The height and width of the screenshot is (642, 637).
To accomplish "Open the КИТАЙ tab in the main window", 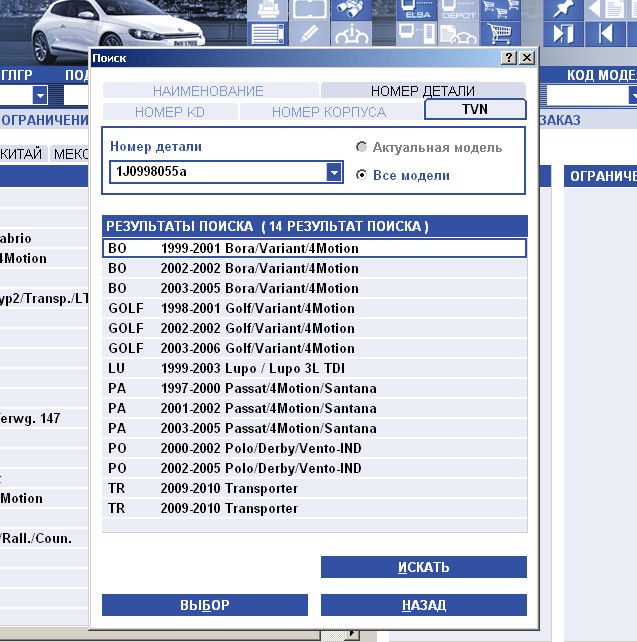I will click(x=23, y=154).
